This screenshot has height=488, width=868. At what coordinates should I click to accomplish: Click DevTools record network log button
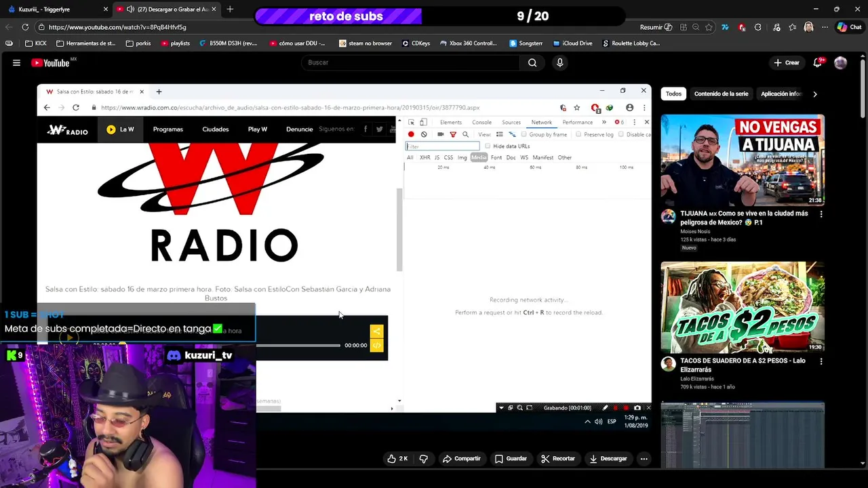(411, 134)
